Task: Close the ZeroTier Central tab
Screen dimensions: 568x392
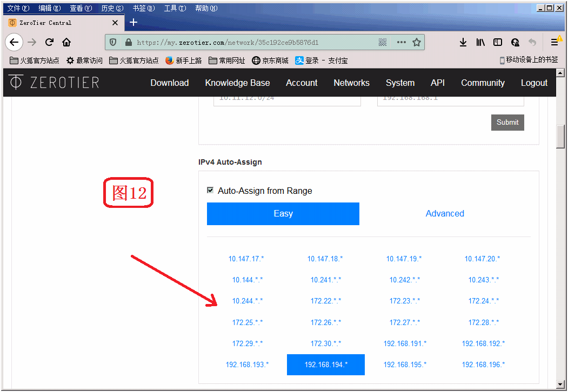Action: pyautogui.click(x=115, y=23)
